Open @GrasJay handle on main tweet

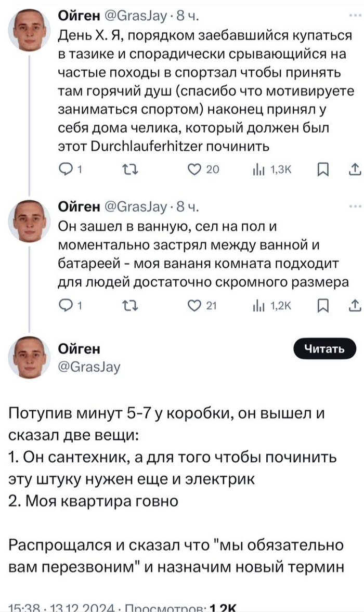pyautogui.click(x=88, y=367)
